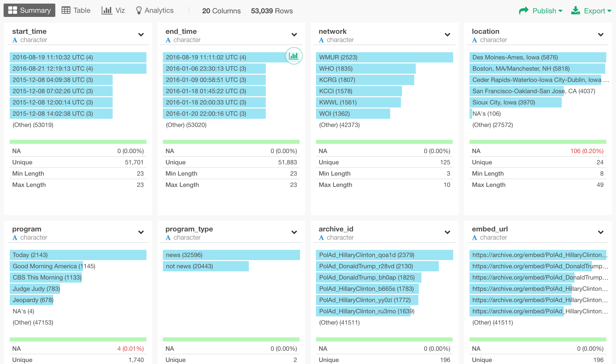Click the green completeness bar under location
This screenshot has height=364, width=616.
click(537, 142)
